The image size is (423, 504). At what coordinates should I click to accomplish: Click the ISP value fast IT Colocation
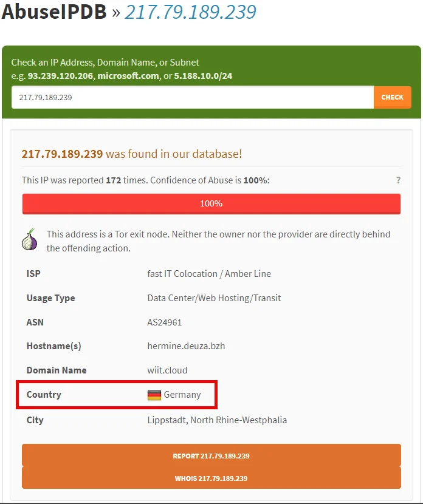209,274
